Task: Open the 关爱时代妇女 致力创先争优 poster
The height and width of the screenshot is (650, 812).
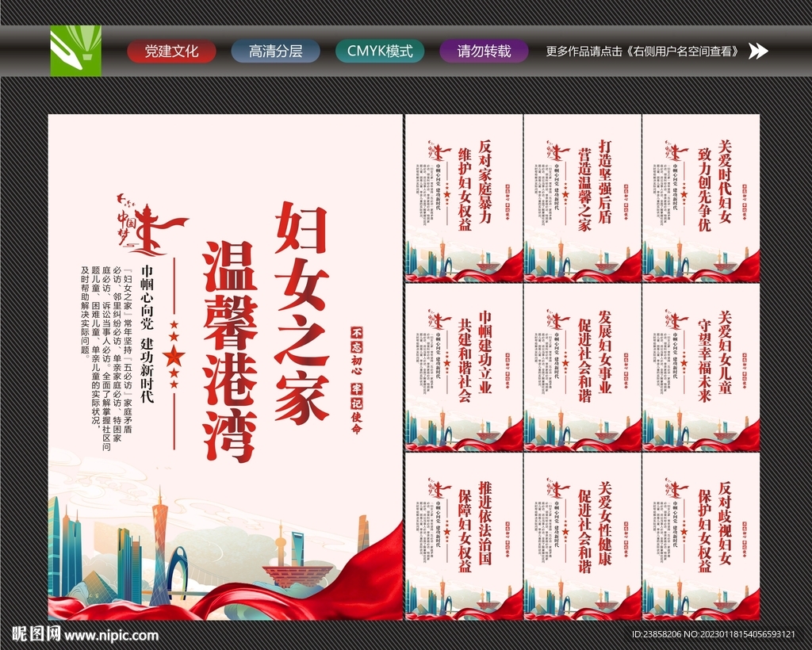Action: tap(701, 198)
